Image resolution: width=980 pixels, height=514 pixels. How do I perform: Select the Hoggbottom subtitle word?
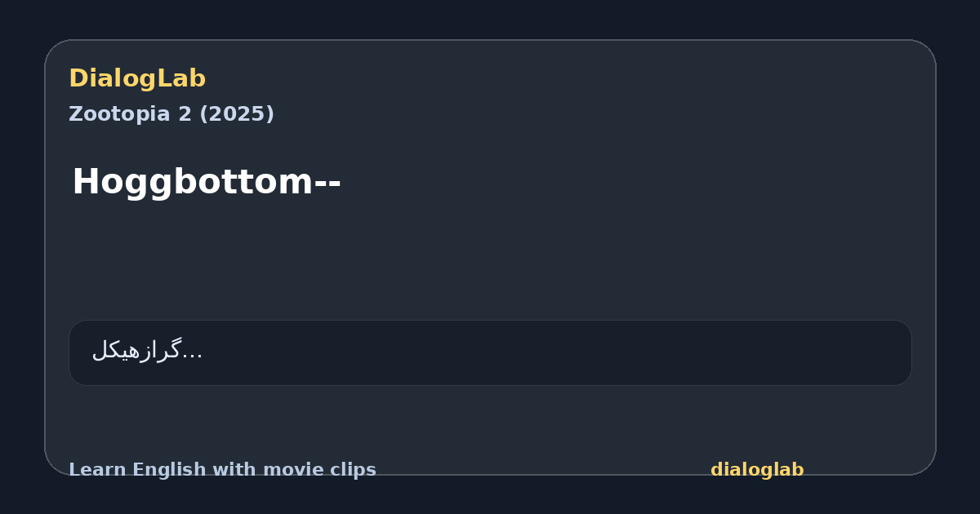coord(193,181)
